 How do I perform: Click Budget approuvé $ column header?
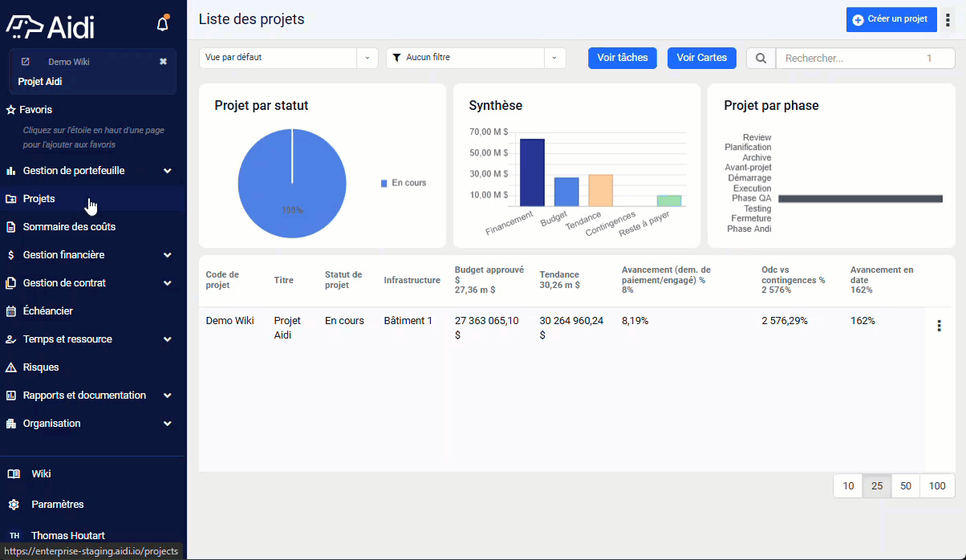click(x=489, y=280)
